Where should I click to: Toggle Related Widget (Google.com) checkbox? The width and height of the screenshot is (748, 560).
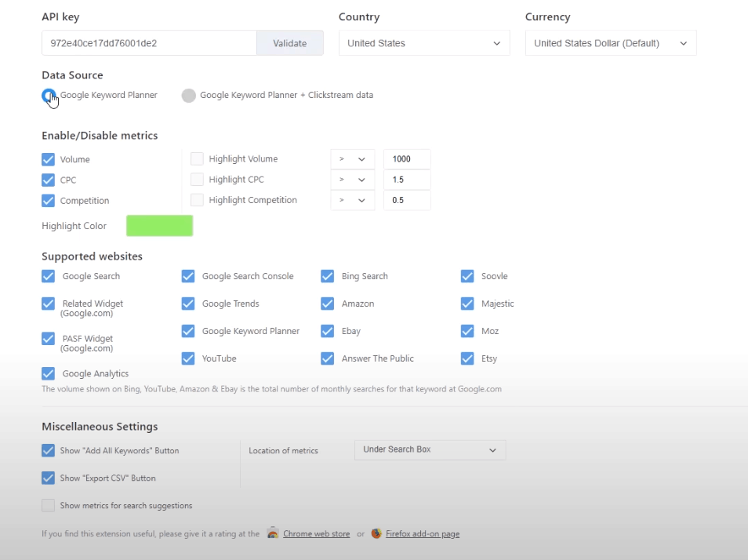(x=48, y=304)
